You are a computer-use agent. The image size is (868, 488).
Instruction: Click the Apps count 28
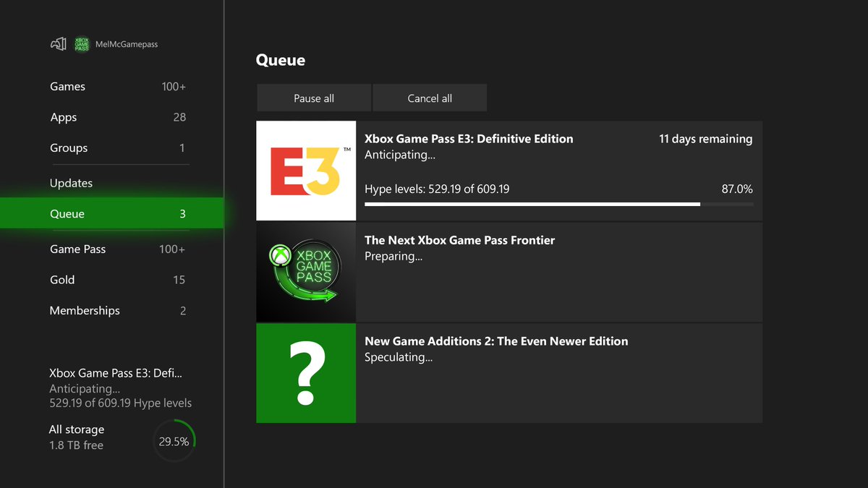179,117
